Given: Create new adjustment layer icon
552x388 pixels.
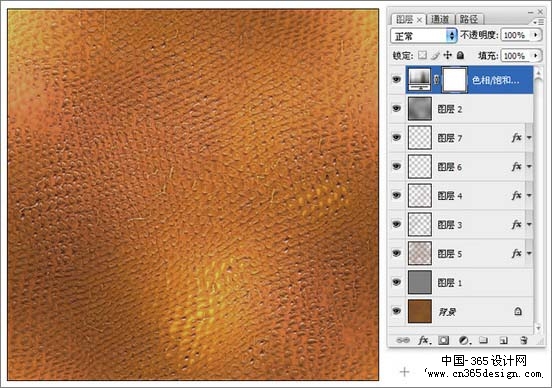Looking at the screenshot, I should (465, 340).
